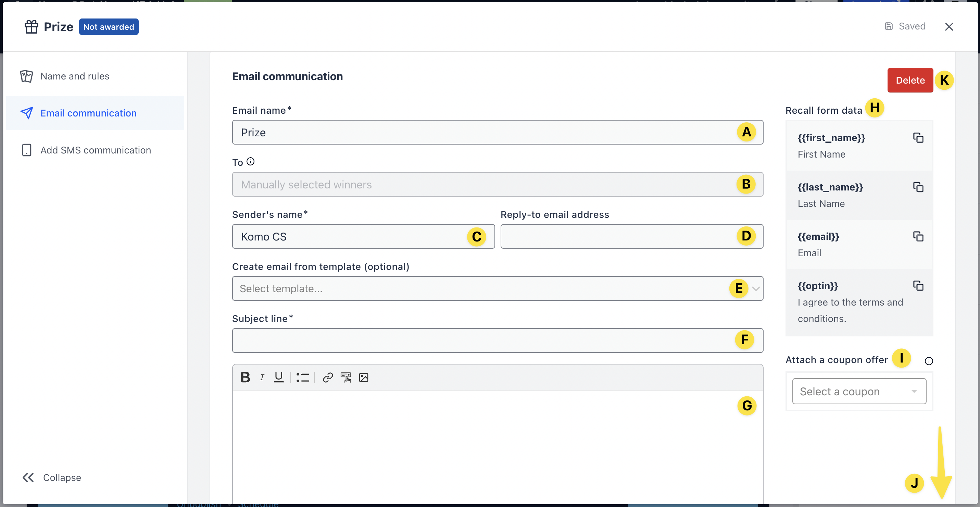Close the Prize dialog
The image size is (980, 507).
pos(949,27)
